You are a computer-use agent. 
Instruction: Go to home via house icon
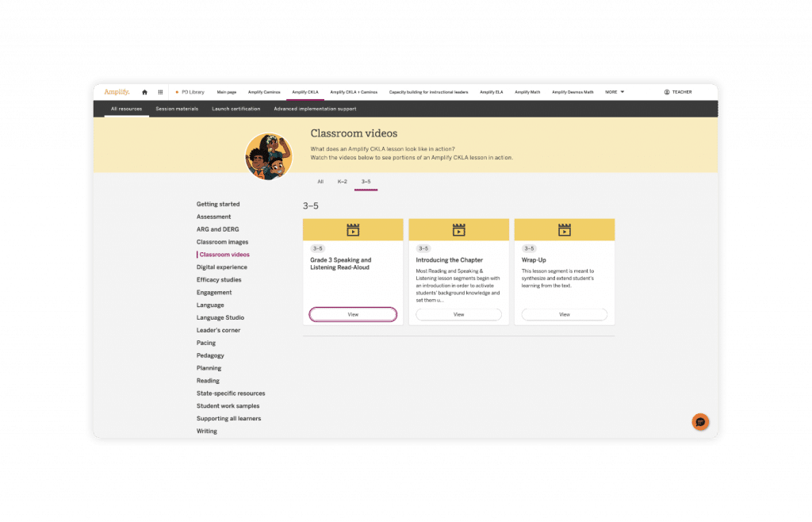(144, 92)
